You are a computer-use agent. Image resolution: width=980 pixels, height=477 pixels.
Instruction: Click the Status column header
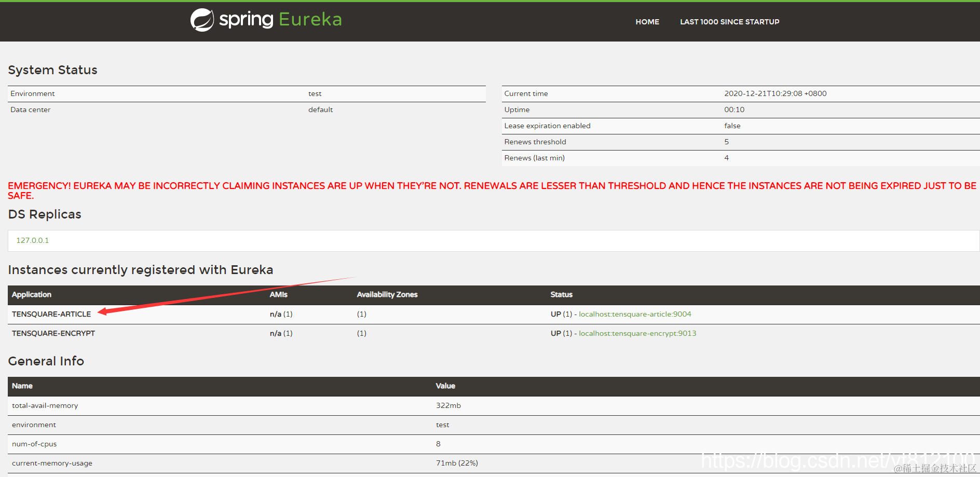tap(561, 294)
